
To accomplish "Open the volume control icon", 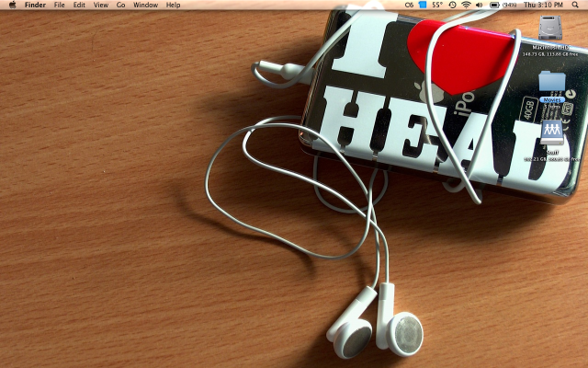I will click(480, 5).
